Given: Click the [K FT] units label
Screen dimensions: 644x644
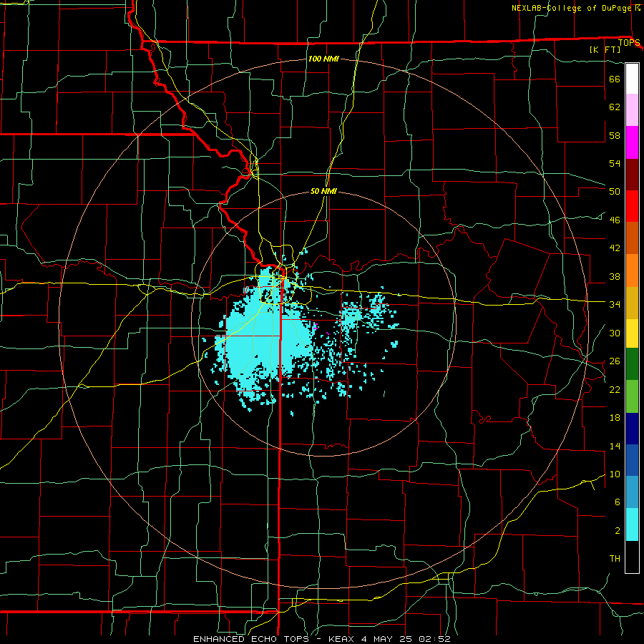Looking at the screenshot, I should pos(605,49).
